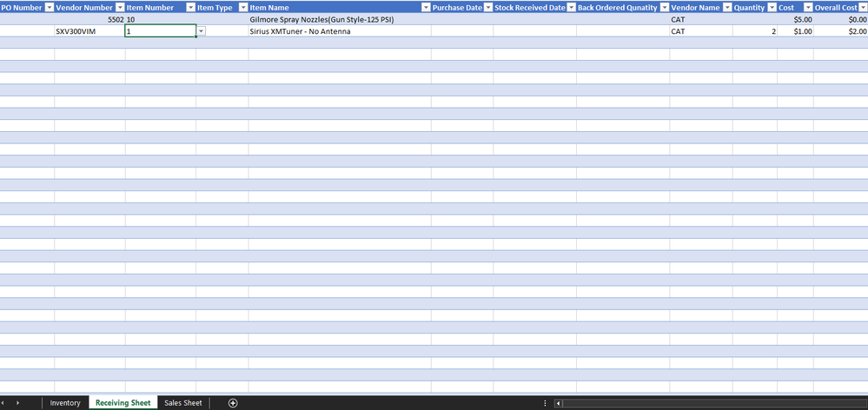Click the sheet tab scroll left arrow
This screenshot has height=410, width=868.
[3, 403]
